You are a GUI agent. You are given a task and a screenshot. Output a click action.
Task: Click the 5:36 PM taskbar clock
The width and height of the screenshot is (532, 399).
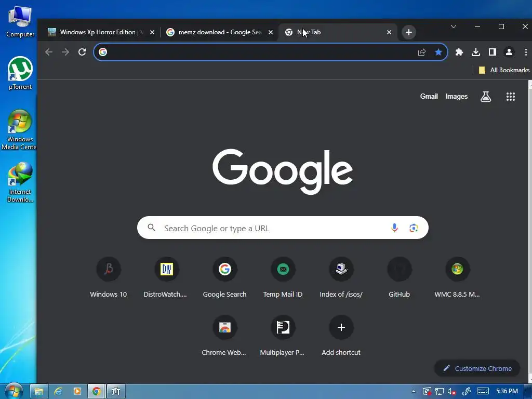[x=507, y=391]
